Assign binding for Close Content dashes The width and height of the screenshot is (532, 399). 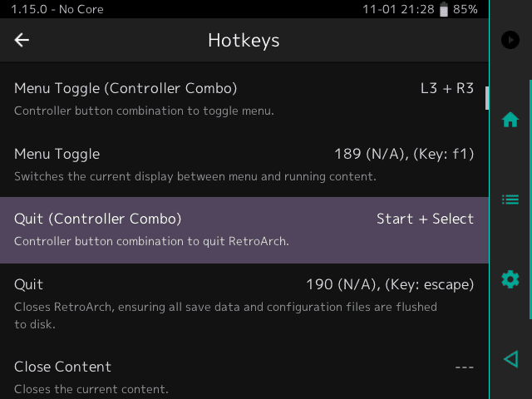click(464, 367)
